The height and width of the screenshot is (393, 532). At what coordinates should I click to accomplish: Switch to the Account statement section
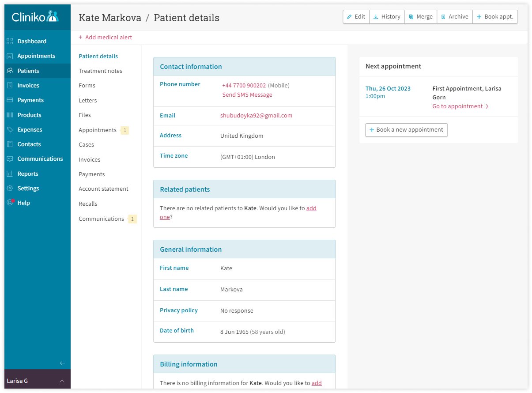(103, 189)
